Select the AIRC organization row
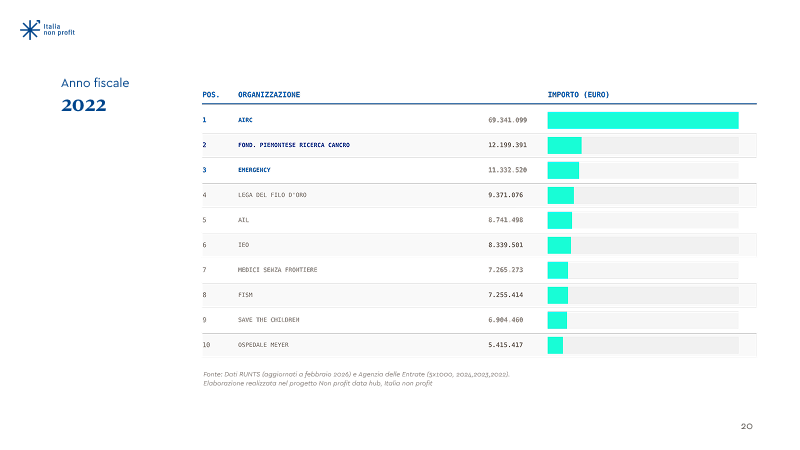Viewport: 800px width, 450px height. [x=479, y=120]
